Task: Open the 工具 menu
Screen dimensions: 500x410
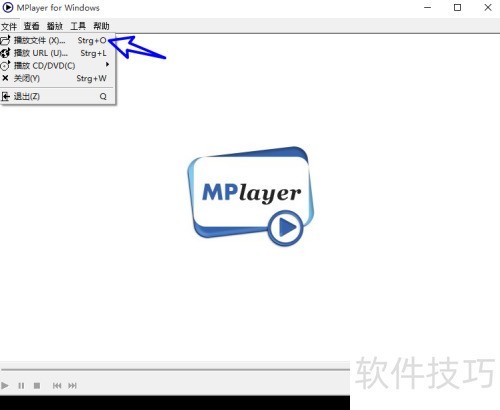Action: (x=78, y=26)
